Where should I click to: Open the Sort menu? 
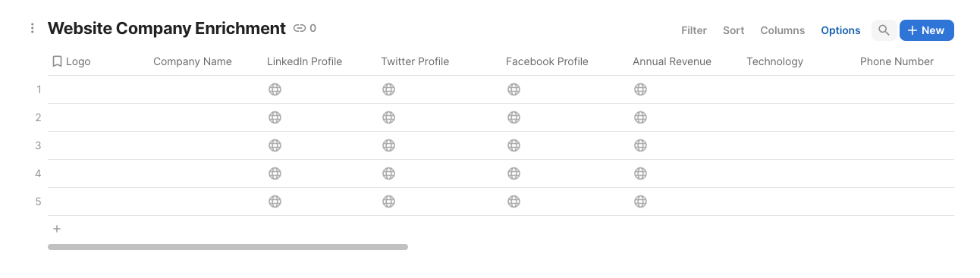pyautogui.click(x=733, y=30)
